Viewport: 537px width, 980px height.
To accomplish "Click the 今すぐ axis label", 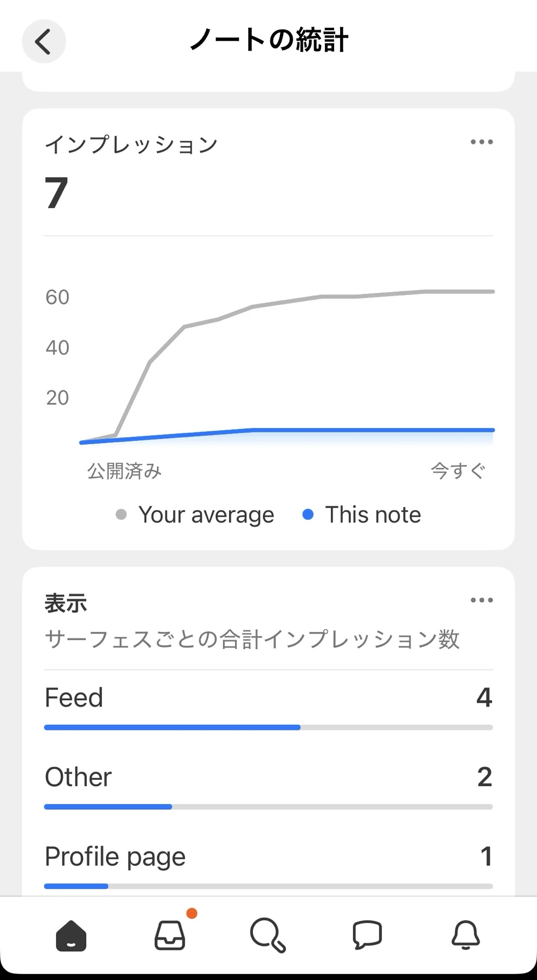I will click(x=458, y=471).
